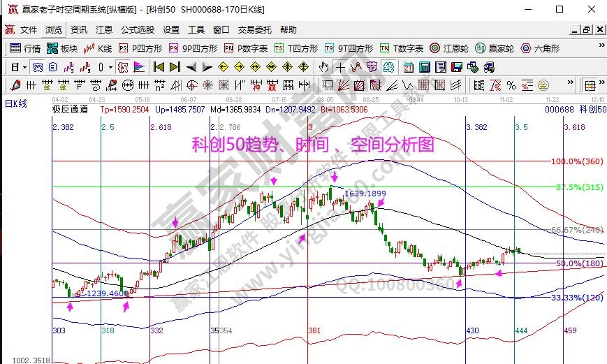
Task: Open the 窗口 menu
Action: (221, 30)
